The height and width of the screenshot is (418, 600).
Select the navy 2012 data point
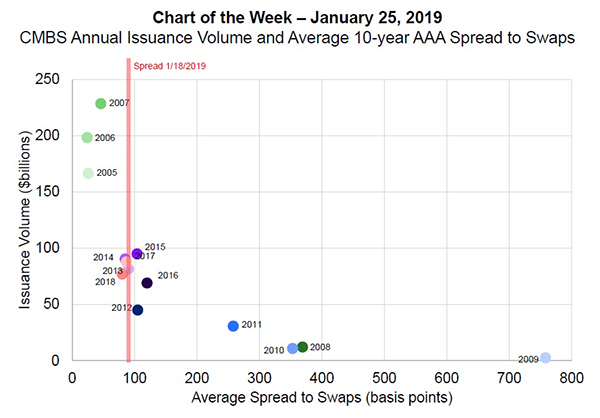pos(138,310)
